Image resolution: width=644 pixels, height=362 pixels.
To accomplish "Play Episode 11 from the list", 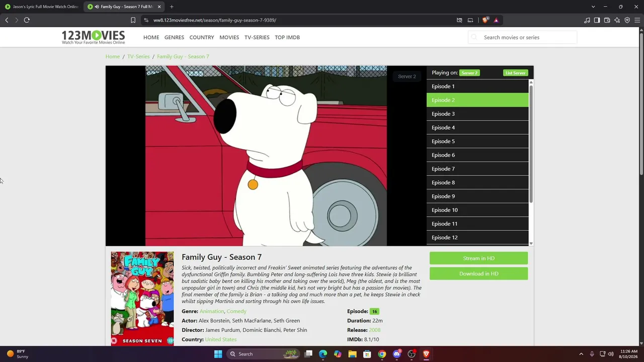I will click(x=477, y=224).
